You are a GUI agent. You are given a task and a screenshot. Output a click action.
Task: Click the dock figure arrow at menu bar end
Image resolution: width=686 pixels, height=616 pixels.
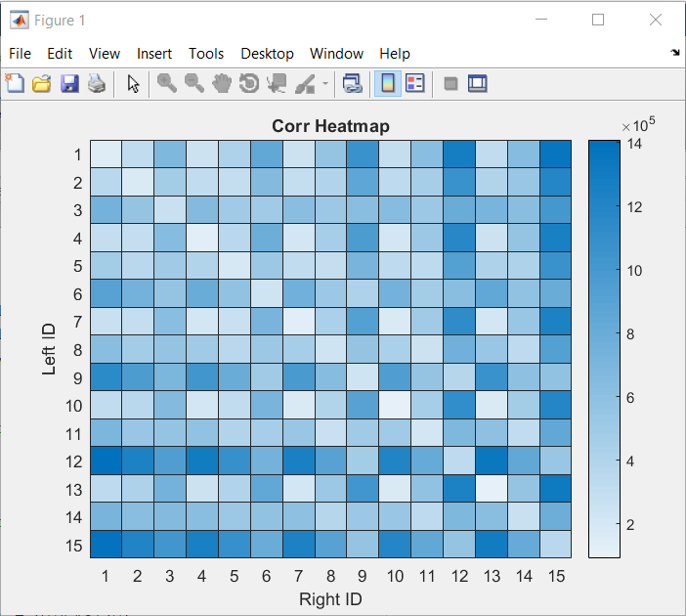point(675,53)
